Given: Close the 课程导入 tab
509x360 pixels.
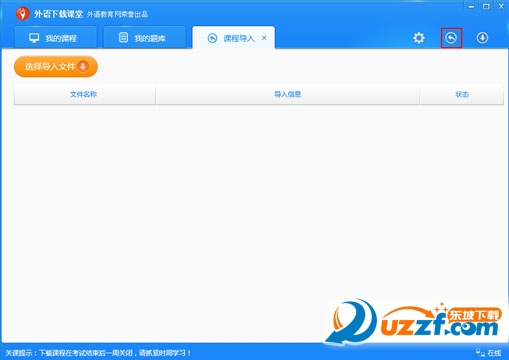Looking at the screenshot, I should (x=264, y=38).
